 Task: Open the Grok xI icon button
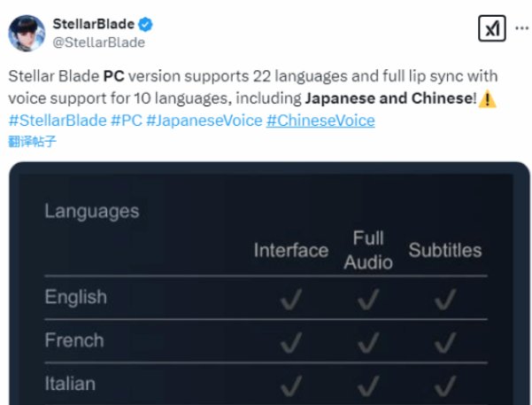pyautogui.click(x=491, y=28)
